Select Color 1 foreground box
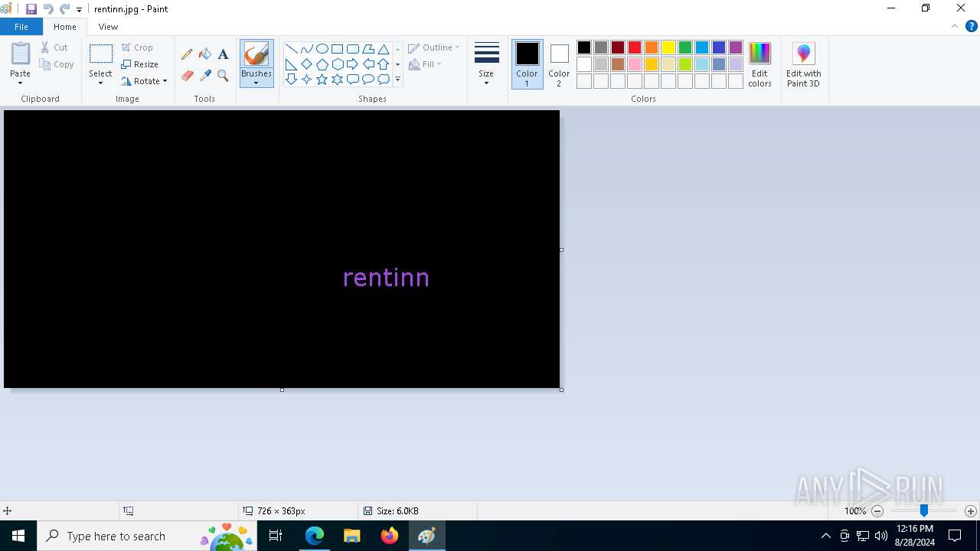 click(528, 64)
